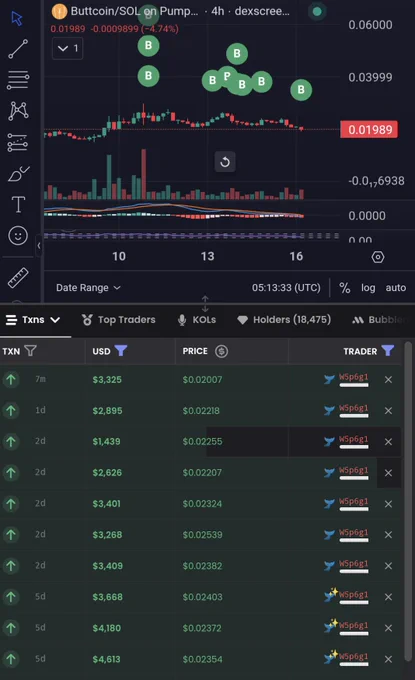Open the emoji icons tool
The image size is (415, 680).
coord(18,235)
